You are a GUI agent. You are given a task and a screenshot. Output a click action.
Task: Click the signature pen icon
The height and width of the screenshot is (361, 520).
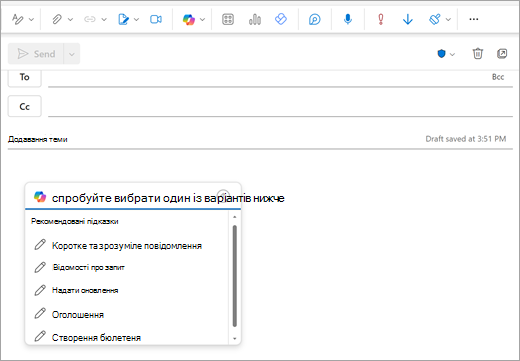pos(123,19)
